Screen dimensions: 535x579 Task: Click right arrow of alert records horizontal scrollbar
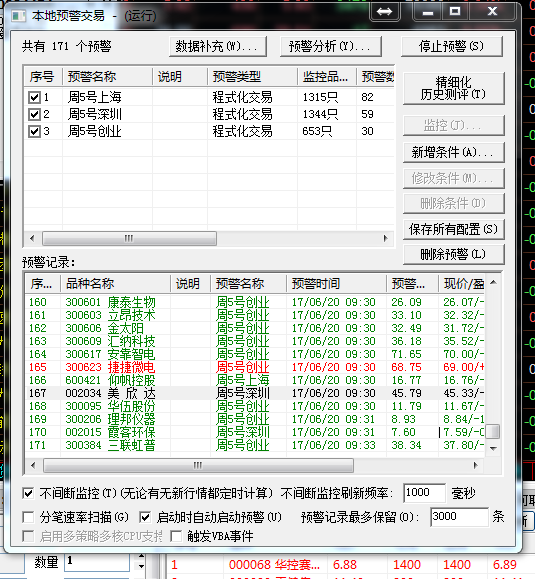476,465
